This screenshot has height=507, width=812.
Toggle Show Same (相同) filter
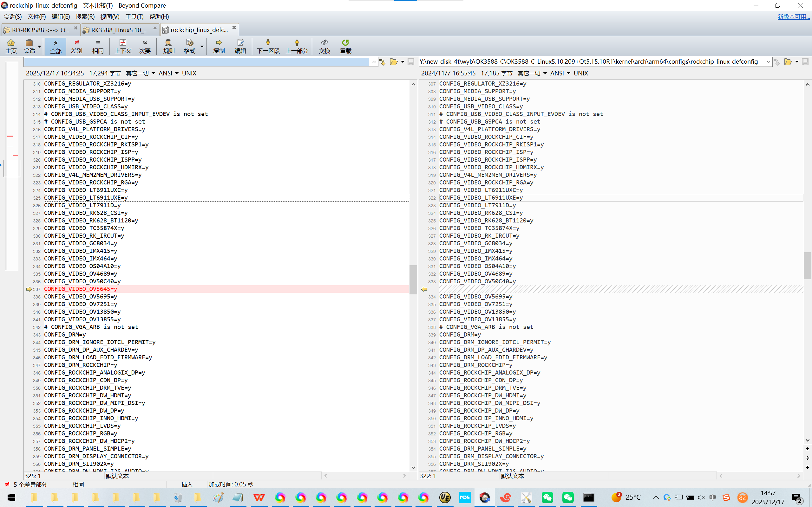[x=98, y=46]
